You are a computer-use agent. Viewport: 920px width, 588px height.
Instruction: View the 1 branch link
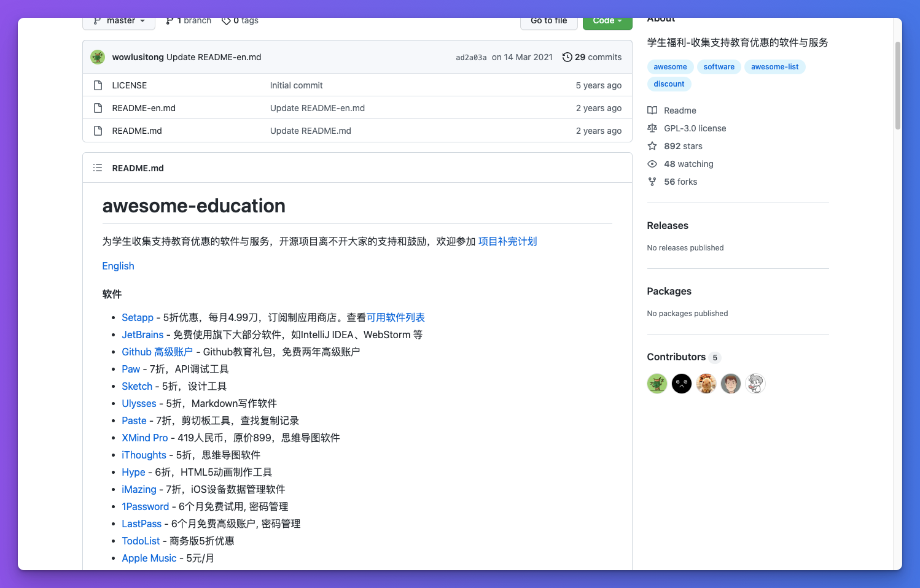tap(189, 21)
